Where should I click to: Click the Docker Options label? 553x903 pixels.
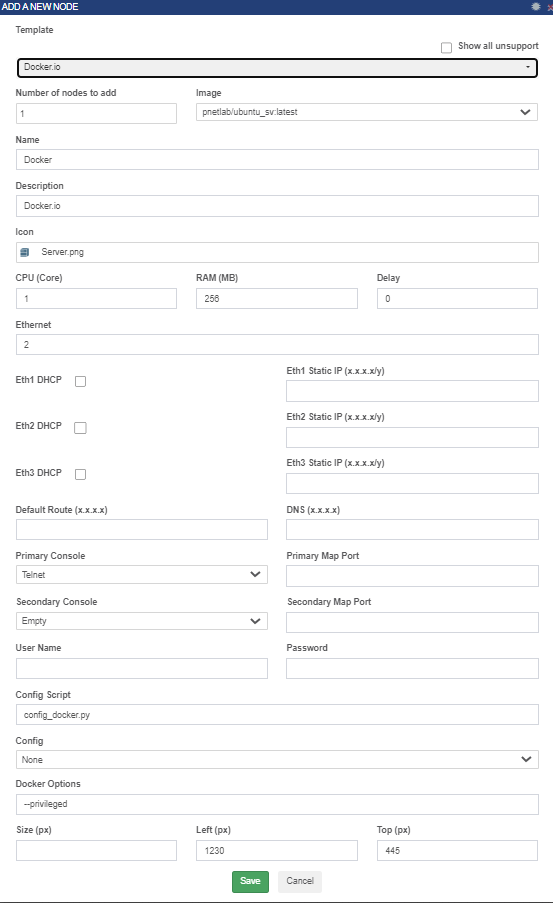point(48,784)
